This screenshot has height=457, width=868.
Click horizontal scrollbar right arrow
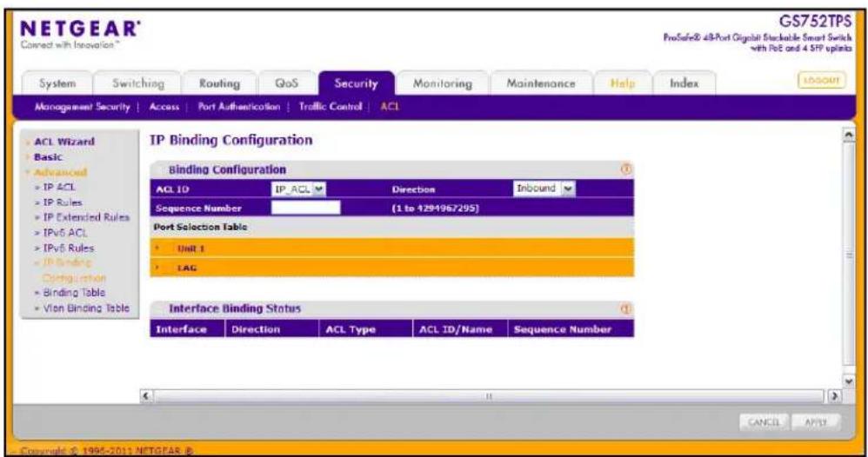834,396
